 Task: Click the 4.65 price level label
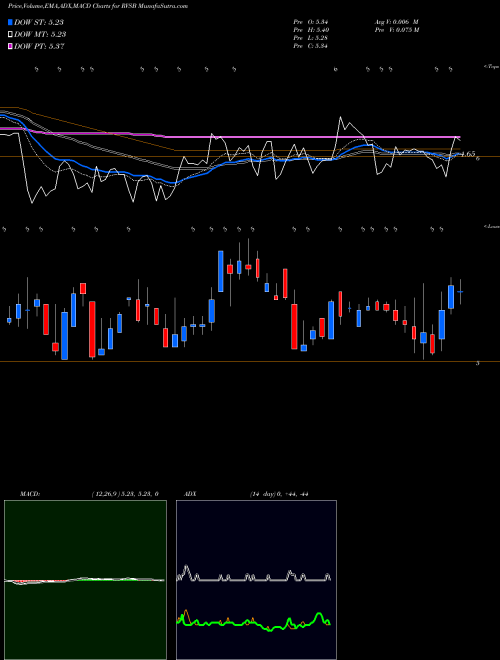tap(468, 154)
